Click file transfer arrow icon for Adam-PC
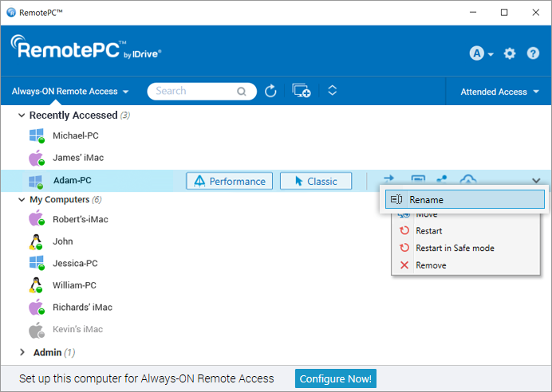This screenshot has height=392, width=552. pyautogui.click(x=389, y=178)
